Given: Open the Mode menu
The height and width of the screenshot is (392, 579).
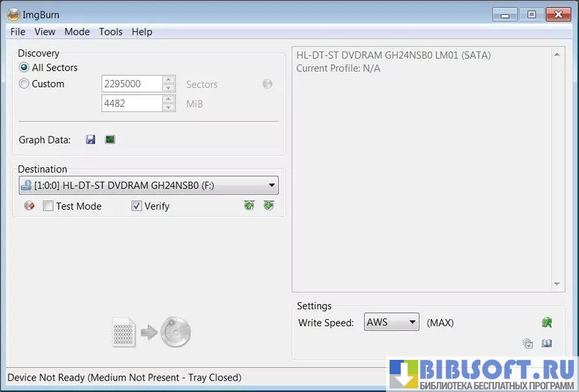Looking at the screenshot, I should [x=77, y=31].
